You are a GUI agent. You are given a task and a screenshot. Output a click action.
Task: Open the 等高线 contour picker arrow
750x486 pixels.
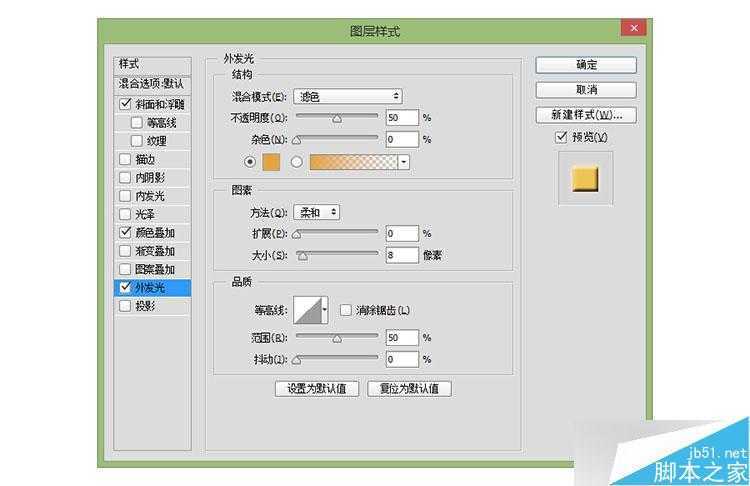pyautogui.click(x=325, y=310)
